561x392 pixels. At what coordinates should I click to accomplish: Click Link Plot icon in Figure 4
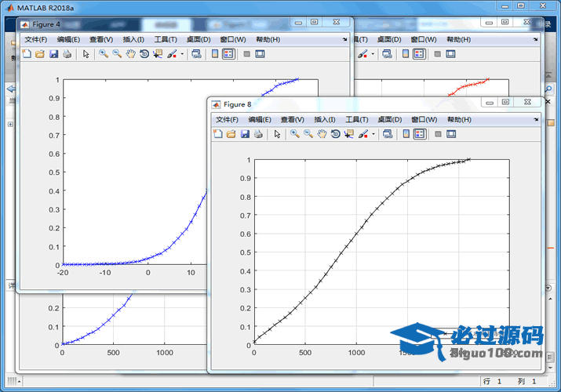(196, 54)
